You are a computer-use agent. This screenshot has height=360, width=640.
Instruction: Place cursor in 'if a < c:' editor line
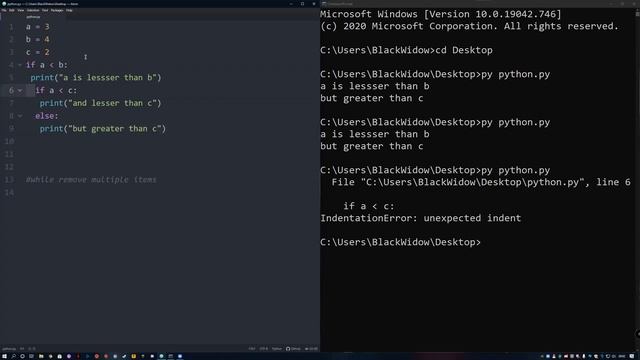pos(56,90)
